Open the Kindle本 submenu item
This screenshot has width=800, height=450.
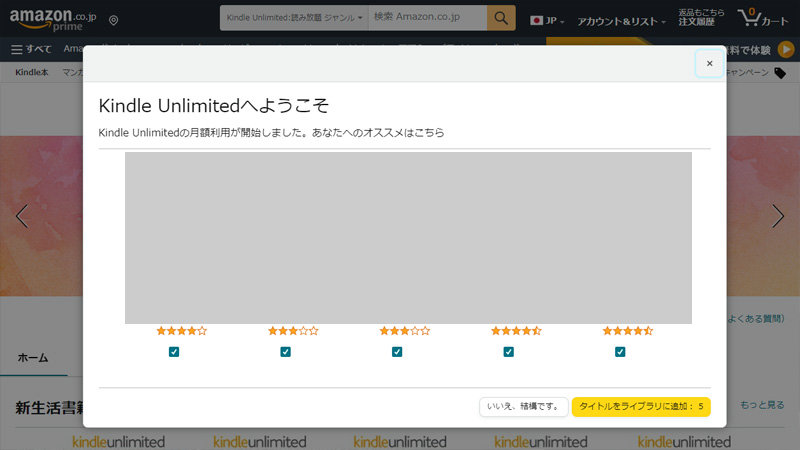(32, 72)
